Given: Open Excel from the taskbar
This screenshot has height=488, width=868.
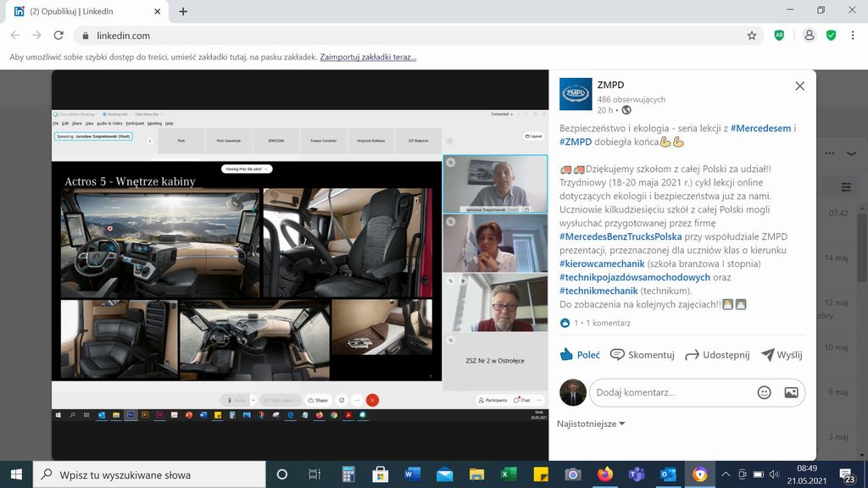Looking at the screenshot, I should pyautogui.click(x=509, y=474).
